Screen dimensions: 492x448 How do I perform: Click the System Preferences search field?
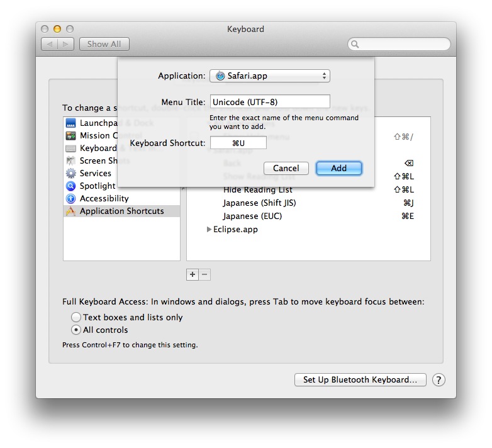(399, 44)
